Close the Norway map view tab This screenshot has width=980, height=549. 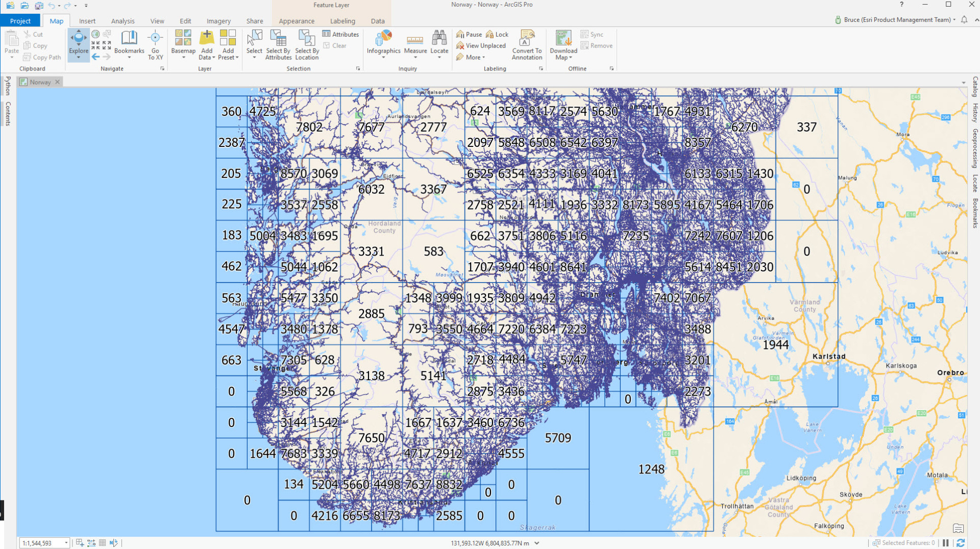click(x=58, y=82)
